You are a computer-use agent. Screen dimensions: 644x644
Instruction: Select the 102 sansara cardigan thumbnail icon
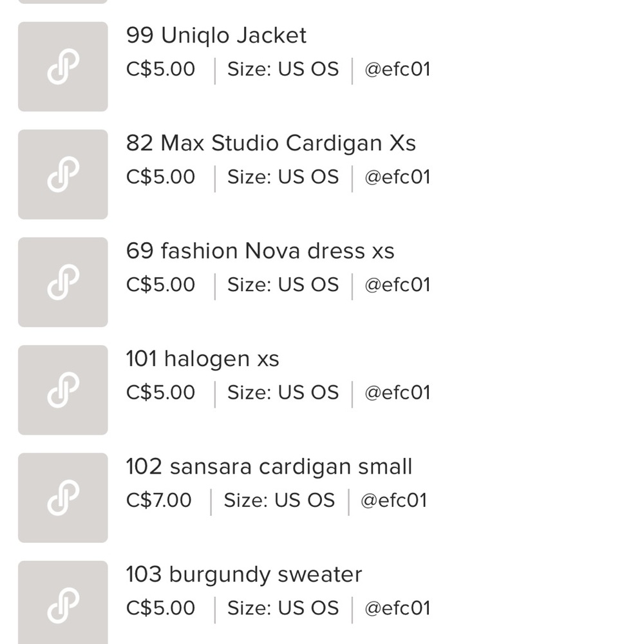tap(63, 498)
